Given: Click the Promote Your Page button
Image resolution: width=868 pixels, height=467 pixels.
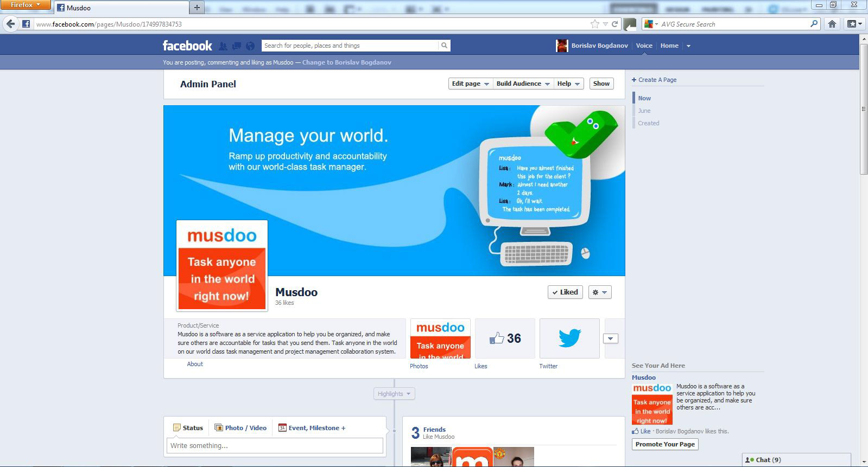Looking at the screenshot, I should click(665, 444).
